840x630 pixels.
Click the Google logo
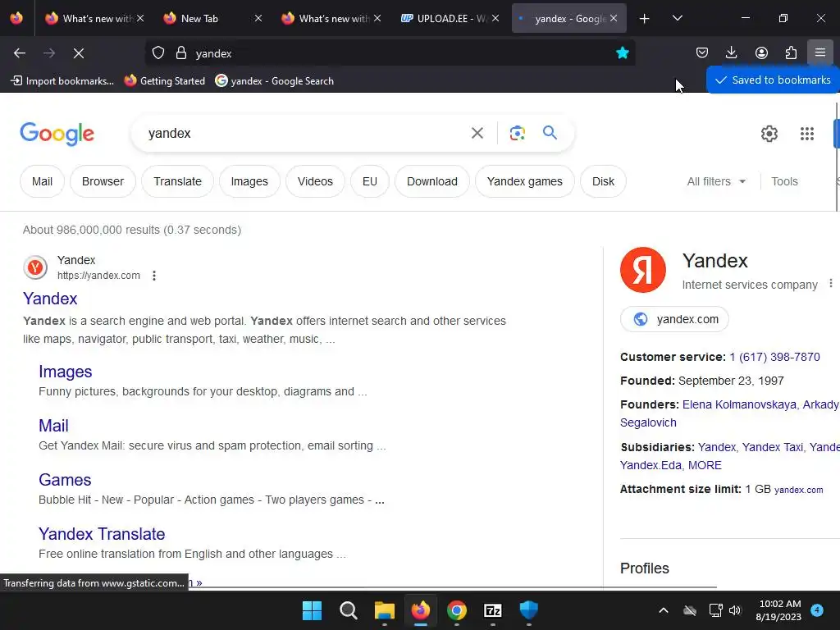pos(57,134)
